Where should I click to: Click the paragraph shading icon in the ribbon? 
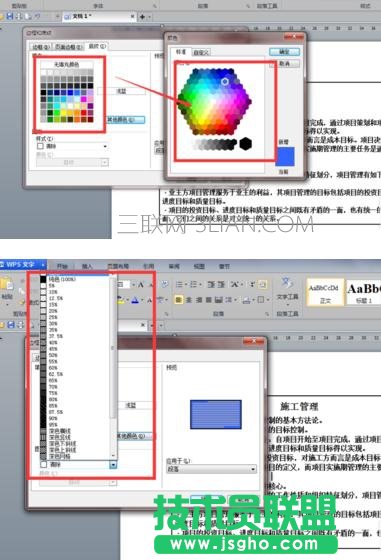pyautogui.click(x=247, y=300)
